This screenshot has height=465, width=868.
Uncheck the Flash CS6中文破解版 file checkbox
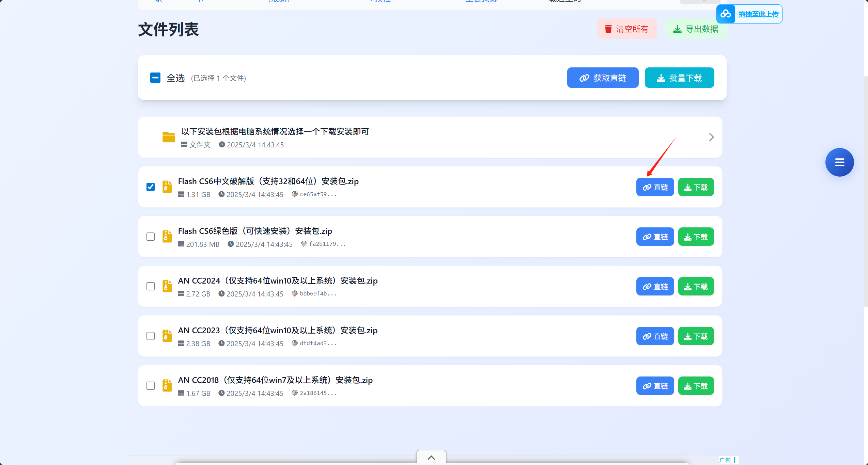(151, 187)
